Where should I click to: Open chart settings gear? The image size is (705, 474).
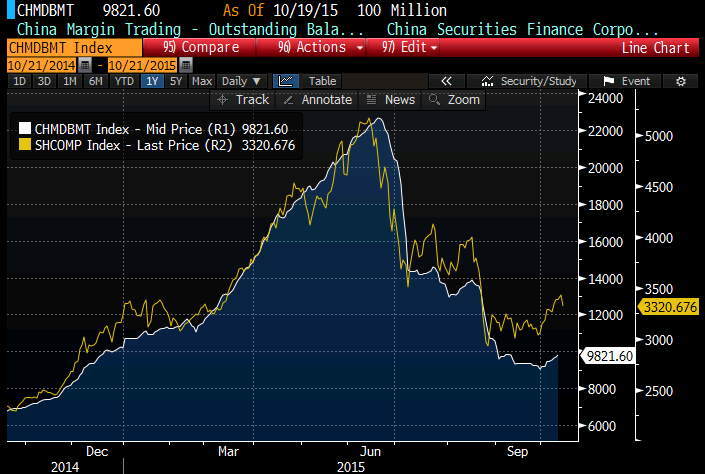click(681, 81)
